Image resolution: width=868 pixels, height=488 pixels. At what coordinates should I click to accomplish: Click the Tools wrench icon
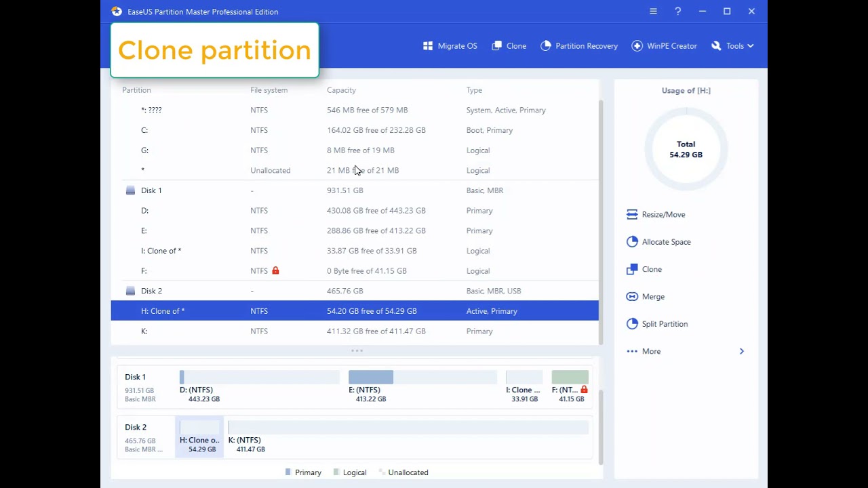click(716, 46)
